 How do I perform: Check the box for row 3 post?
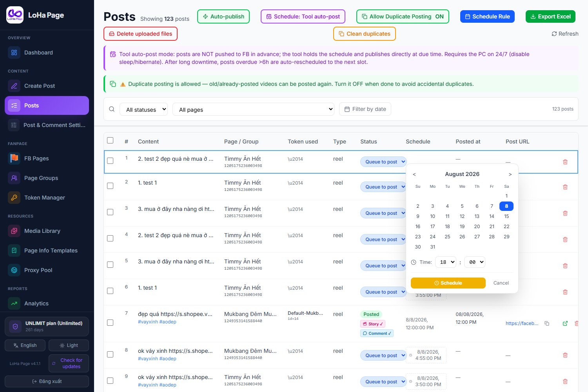(110, 212)
